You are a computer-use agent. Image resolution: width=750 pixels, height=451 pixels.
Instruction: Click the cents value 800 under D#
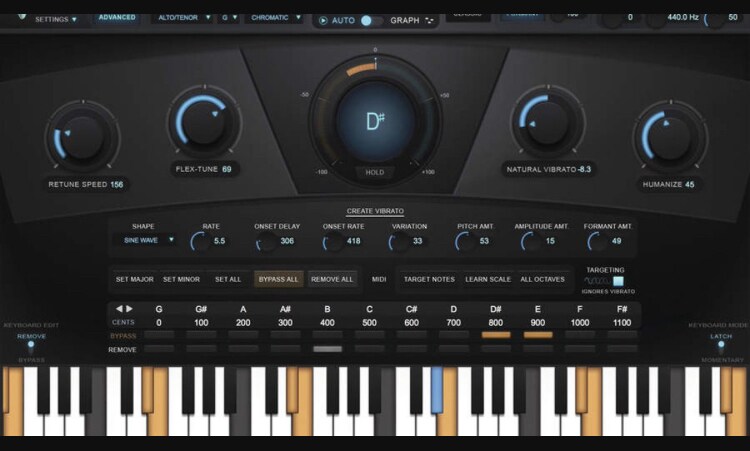(496, 323)
